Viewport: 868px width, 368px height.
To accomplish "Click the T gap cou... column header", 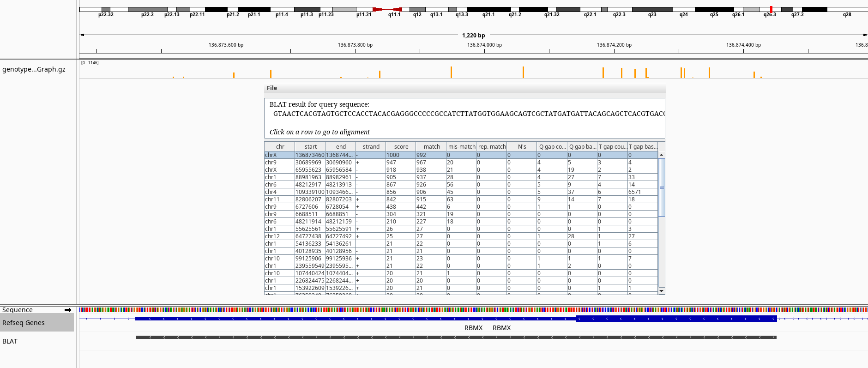I will point(613,147).
